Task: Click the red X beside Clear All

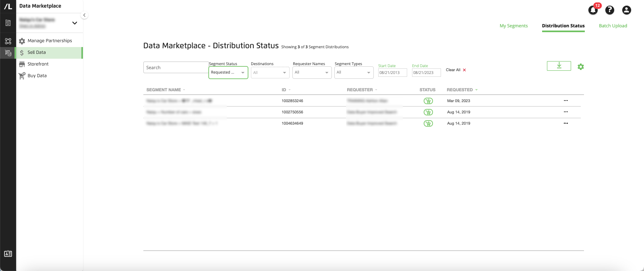Action: point(464,70)
